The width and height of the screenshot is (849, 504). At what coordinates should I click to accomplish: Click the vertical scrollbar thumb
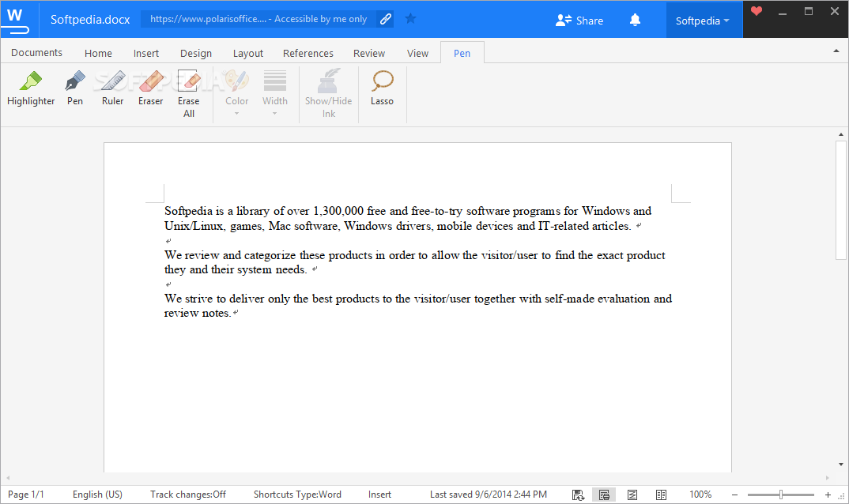coord(841,201)
